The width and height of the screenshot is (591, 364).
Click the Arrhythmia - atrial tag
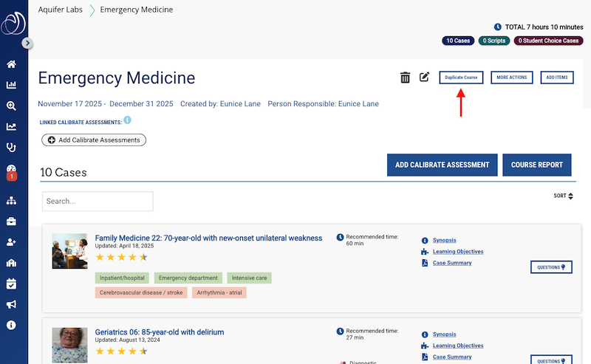(x=219, y=293)
